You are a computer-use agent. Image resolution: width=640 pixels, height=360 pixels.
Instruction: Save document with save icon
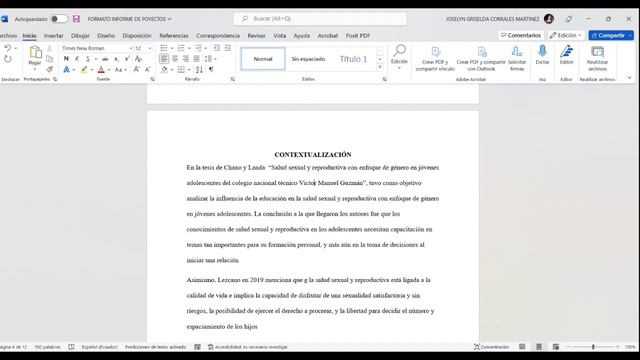click(76, 19)
